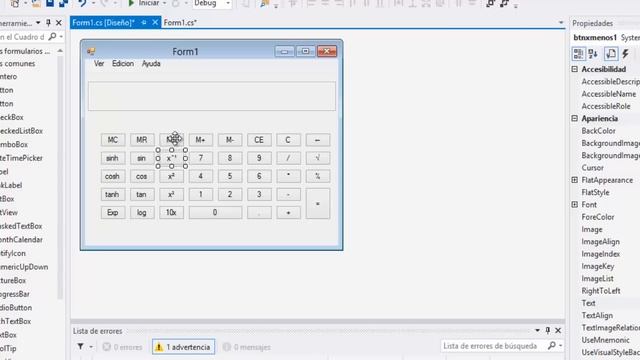
Task: Open the Iniciar dropdown arrow
Action: pos(164,3)
